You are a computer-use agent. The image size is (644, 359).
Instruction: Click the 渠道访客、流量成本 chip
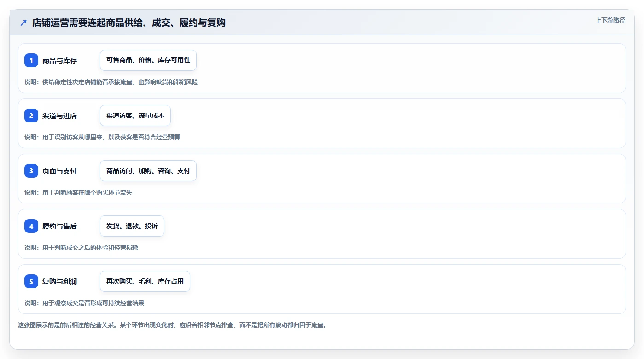pos(135,116)
